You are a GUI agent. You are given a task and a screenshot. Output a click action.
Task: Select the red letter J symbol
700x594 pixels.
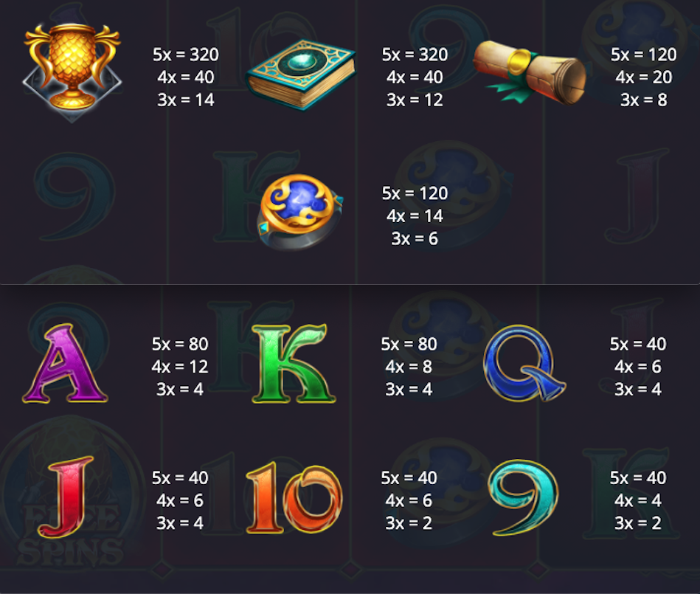(66, 497)
